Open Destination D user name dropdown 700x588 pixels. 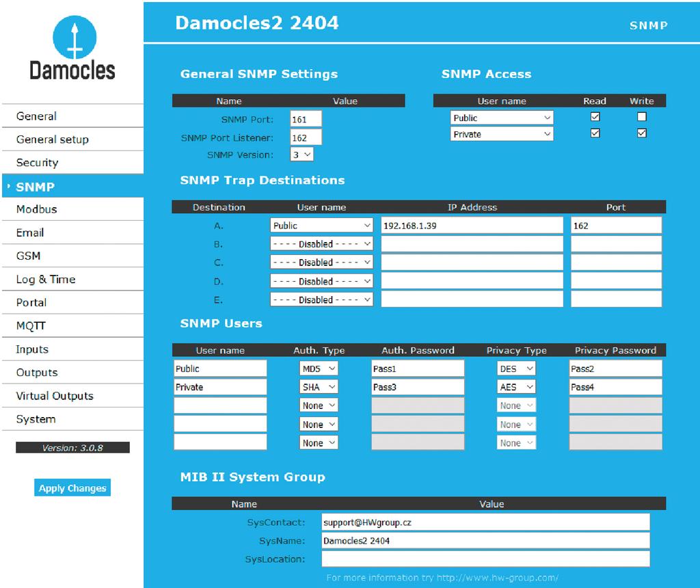[321, 281]
